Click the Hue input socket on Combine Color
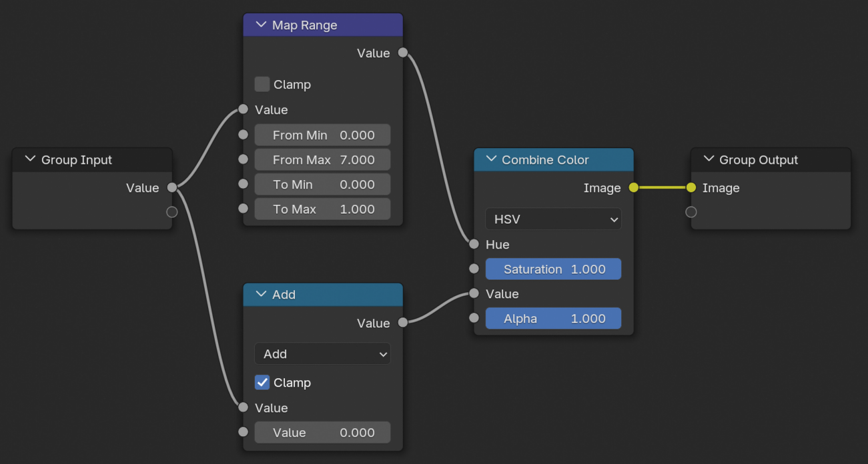The height and width of the screenshot is (464, 868). pos(474,244)
